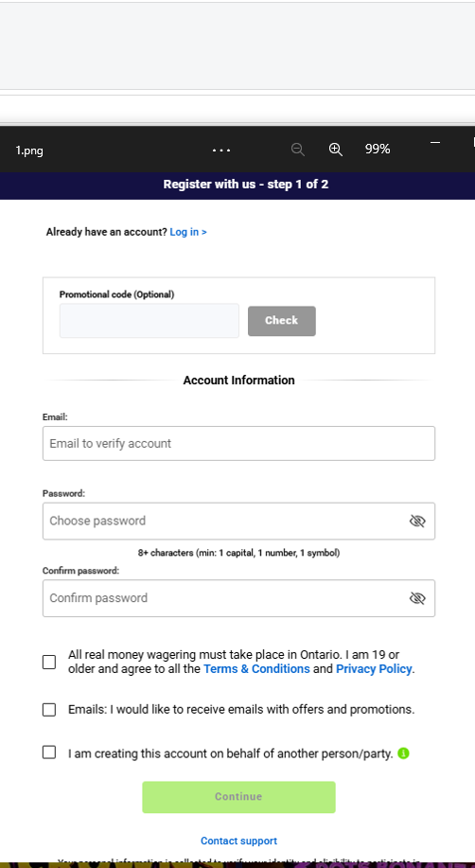The image size is (475, 868).
Task: Open the three-dots more options menu
Action: pyautogui.click(x=221, y=150)
